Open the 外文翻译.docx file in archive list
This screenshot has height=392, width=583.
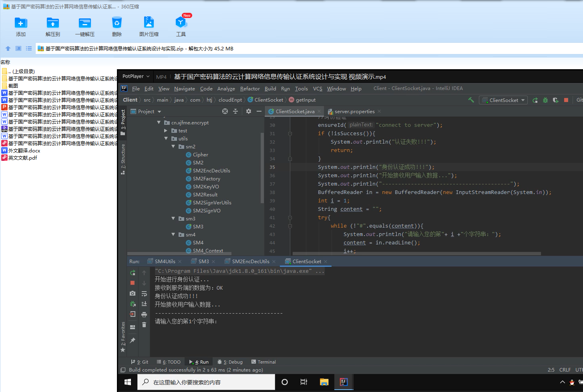point(24,151)
